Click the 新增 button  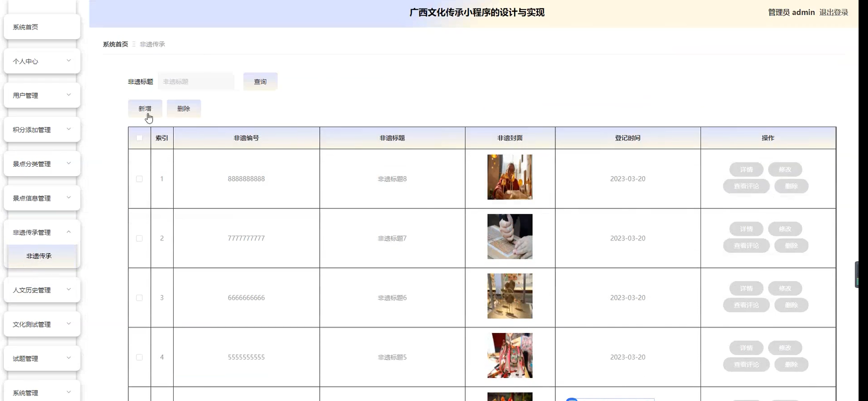[x=145, y=108]
